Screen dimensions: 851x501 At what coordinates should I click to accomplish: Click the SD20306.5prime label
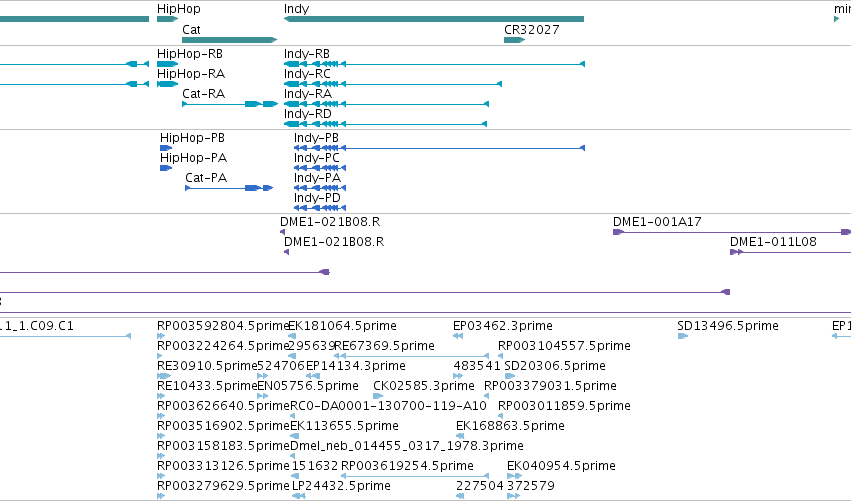point(555,366)
